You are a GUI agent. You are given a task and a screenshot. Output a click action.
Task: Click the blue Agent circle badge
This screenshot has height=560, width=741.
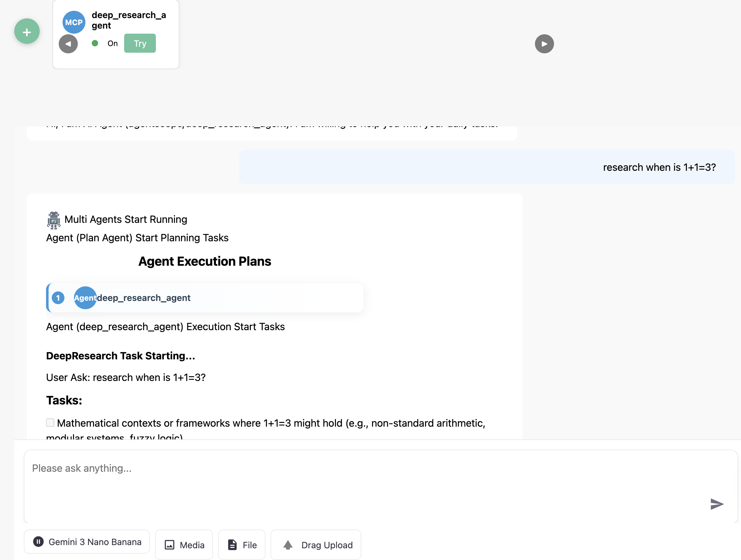[85, 298]
